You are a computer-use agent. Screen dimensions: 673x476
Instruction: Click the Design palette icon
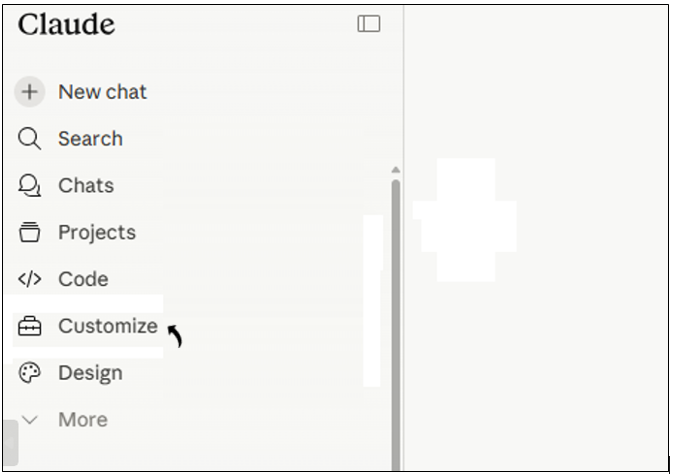point(30,373)
